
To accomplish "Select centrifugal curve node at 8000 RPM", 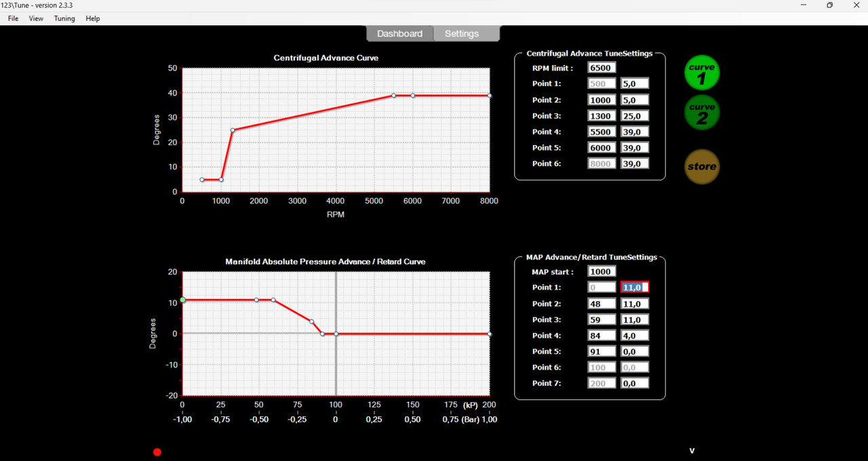I will 489,96.
